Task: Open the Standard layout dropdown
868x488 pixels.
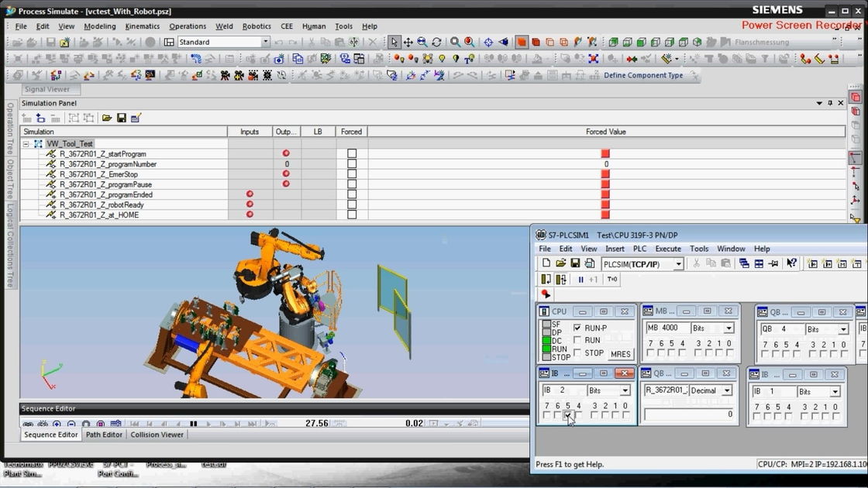Action: pyautogui.click(x=265, y=42)
